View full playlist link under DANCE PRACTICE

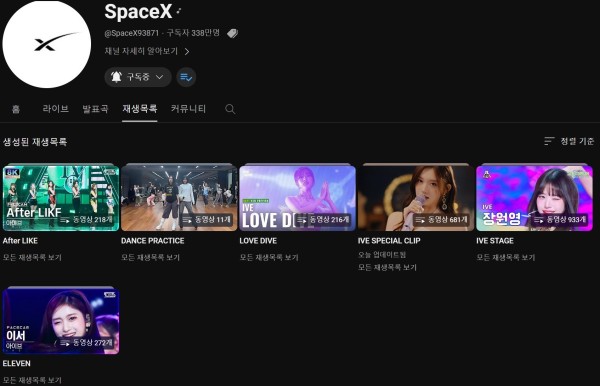(x=150, y=257)
